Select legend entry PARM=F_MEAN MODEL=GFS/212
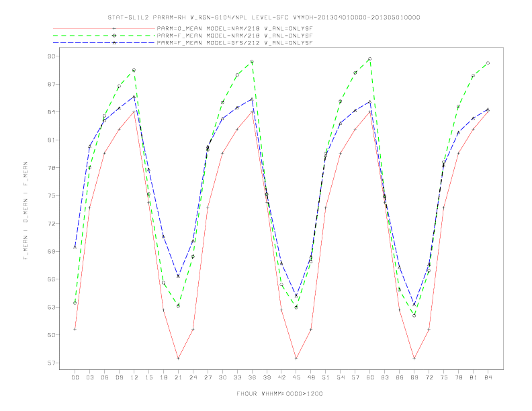Viewport: 532px width, 411px height. (x=234, y=43)
